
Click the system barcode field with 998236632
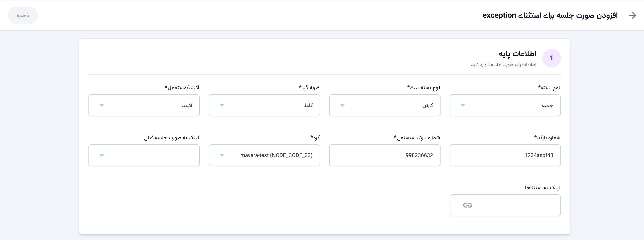click(385, 155)
